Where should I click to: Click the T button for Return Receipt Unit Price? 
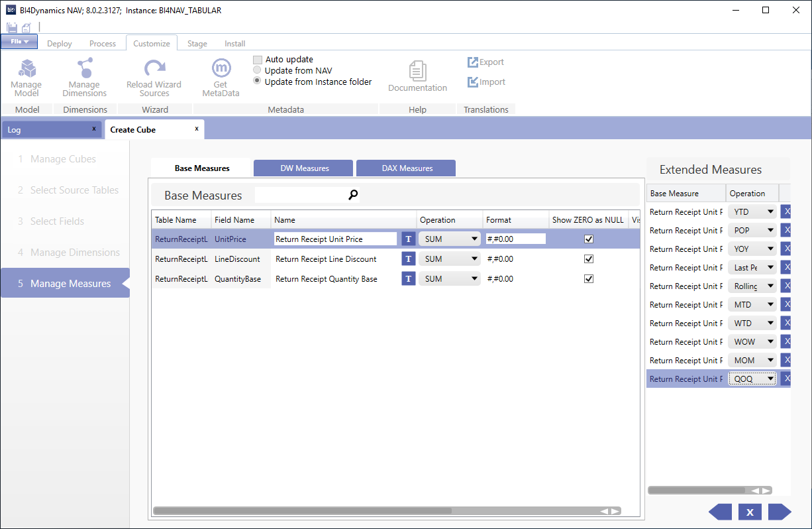pos(409,239)
